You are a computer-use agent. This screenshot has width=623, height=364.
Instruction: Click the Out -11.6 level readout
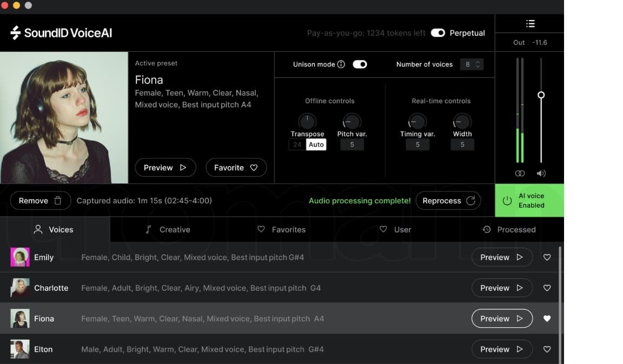coord(530,43)
